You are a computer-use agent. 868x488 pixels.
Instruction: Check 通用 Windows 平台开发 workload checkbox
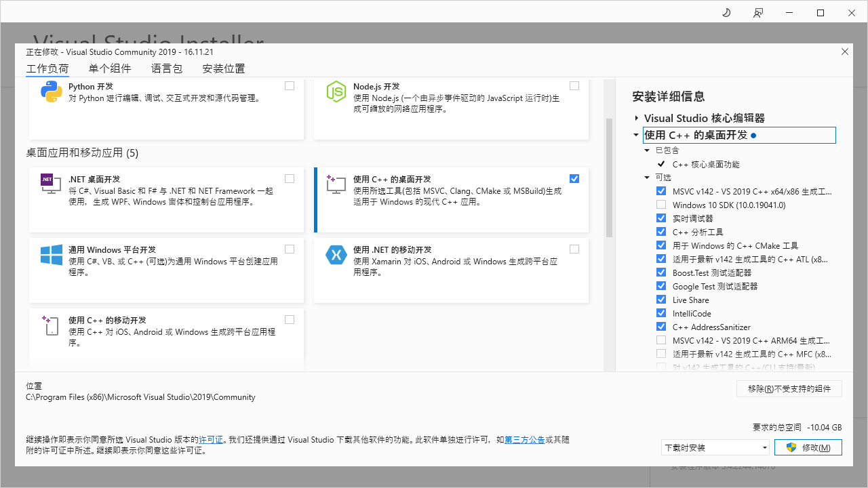290,249
